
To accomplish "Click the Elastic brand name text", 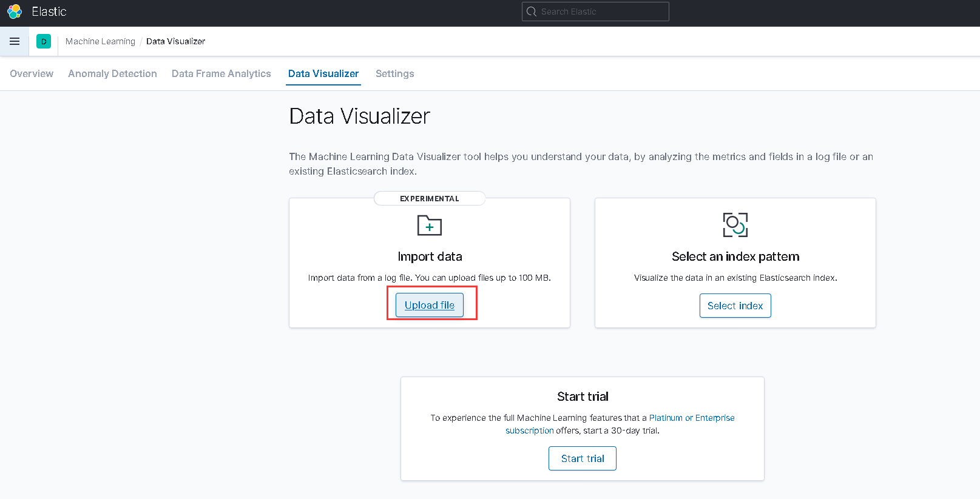I will pos(49,12).
